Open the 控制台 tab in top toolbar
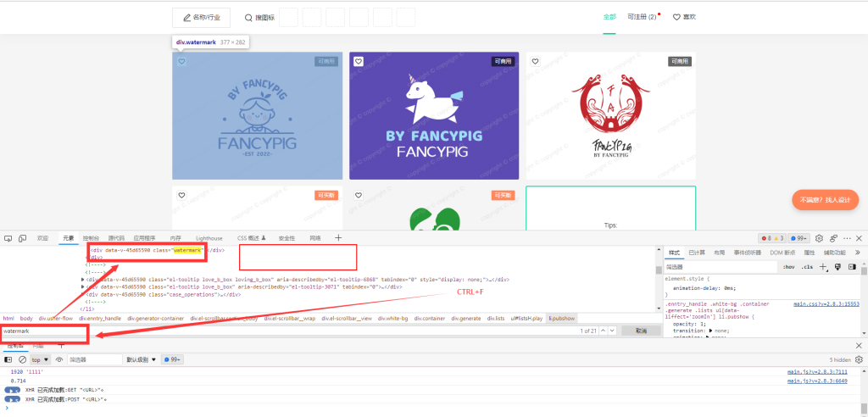This screenshot has width=868, height=417. click(92, 238)
